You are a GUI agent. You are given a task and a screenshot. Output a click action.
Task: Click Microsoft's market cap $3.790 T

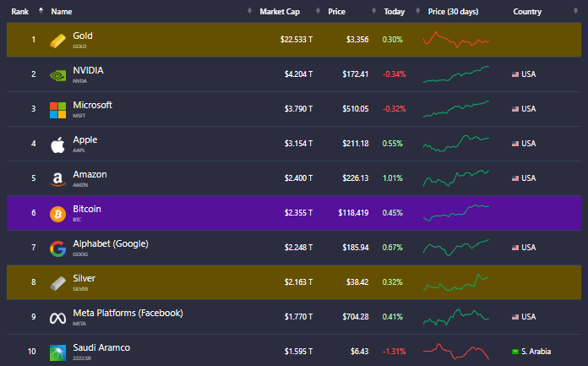pos(298,109)
